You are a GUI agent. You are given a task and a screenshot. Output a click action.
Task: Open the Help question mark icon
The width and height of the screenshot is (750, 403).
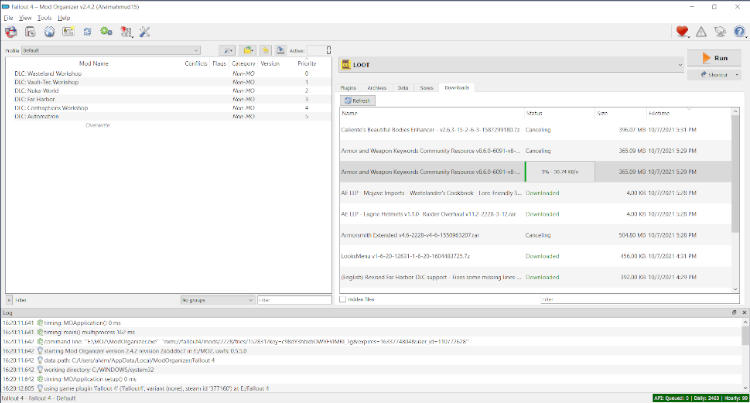point(739,32)
